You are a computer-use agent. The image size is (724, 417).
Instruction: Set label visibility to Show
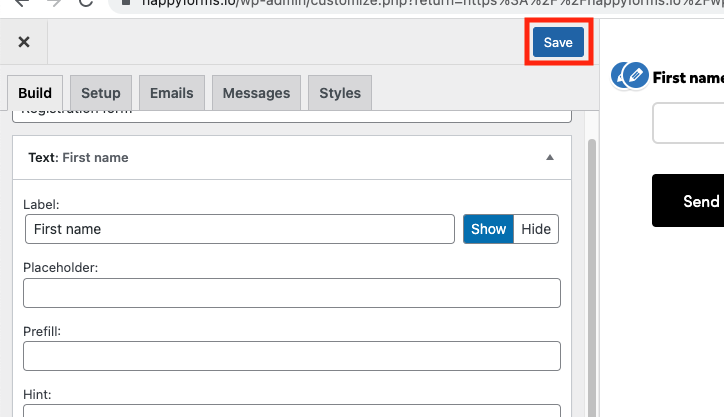pos(488,229)
